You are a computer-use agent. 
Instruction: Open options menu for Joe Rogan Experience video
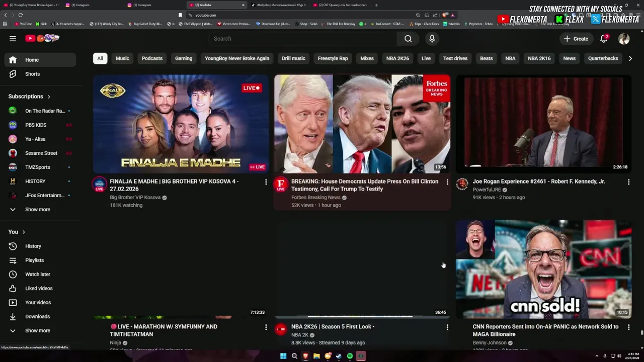pyautogui.click(x=628, y=182)
